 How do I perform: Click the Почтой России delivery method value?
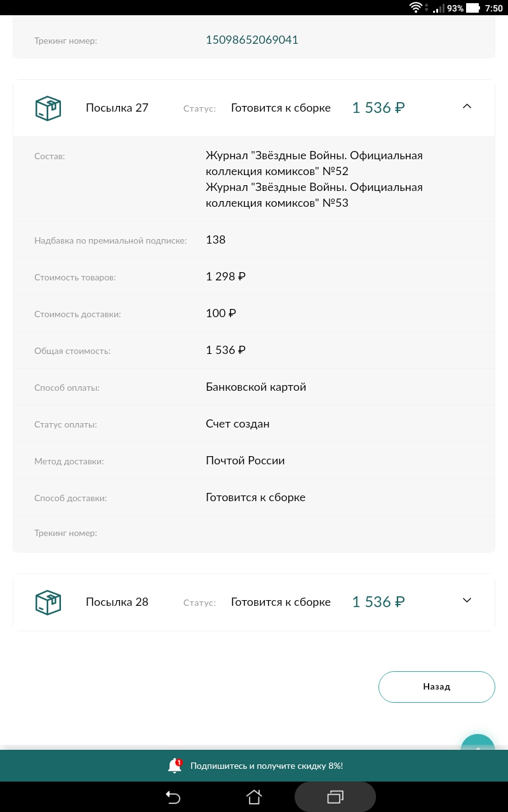point(245,461)
